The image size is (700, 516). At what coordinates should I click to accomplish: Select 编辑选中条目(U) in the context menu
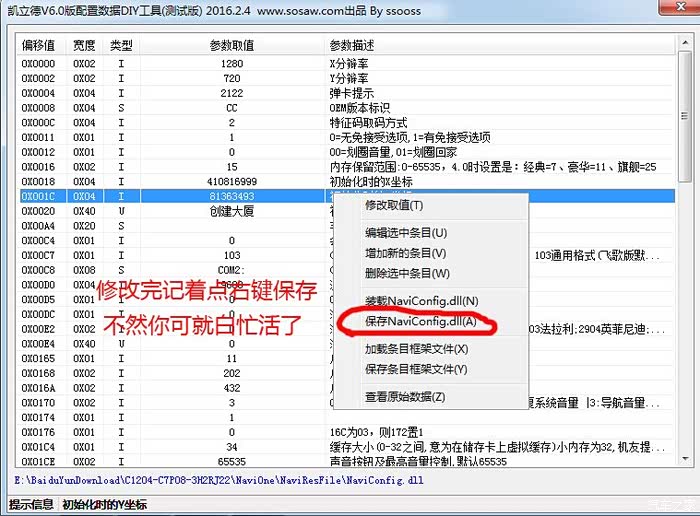[x=405, y=233]
